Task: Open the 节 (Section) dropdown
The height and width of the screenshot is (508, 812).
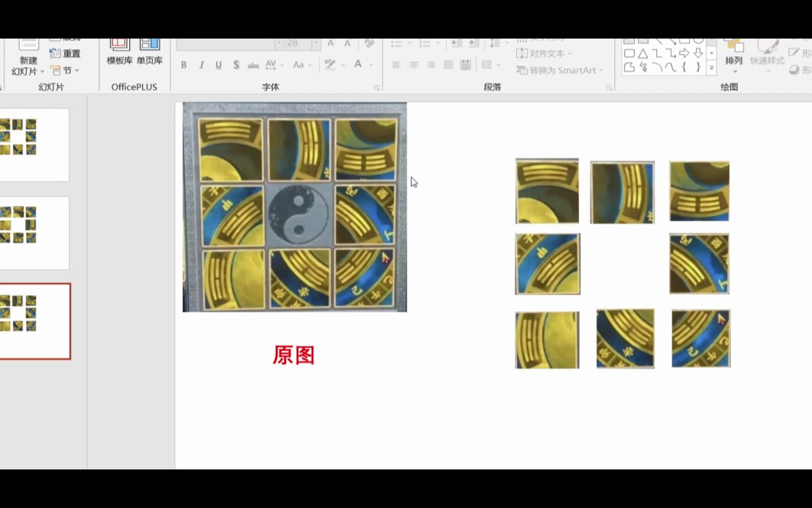Action: 65,71
